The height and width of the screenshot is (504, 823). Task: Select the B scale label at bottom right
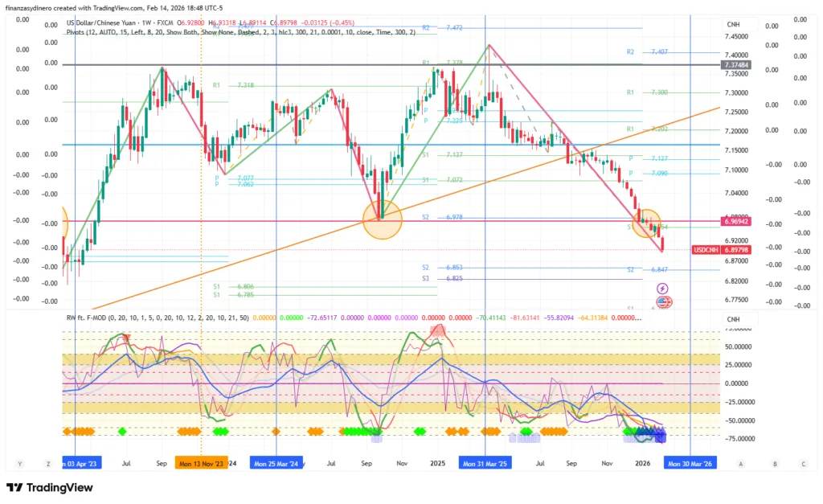[x=775, y=464]
